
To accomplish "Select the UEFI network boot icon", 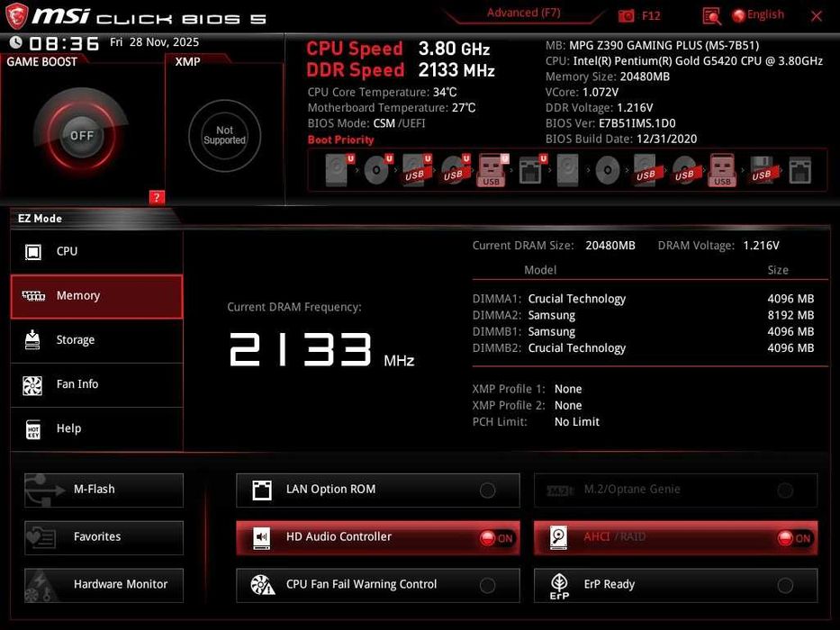I will click(532, 170).
